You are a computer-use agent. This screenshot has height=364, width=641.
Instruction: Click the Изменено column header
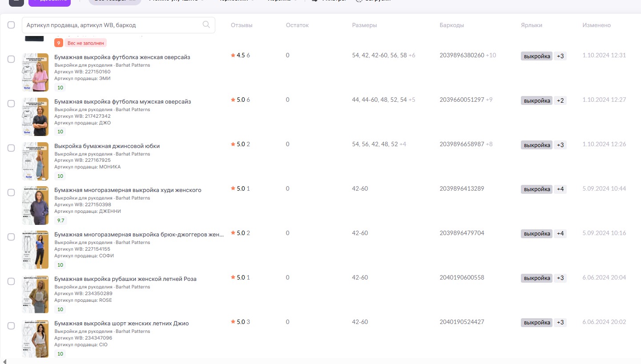597,25
